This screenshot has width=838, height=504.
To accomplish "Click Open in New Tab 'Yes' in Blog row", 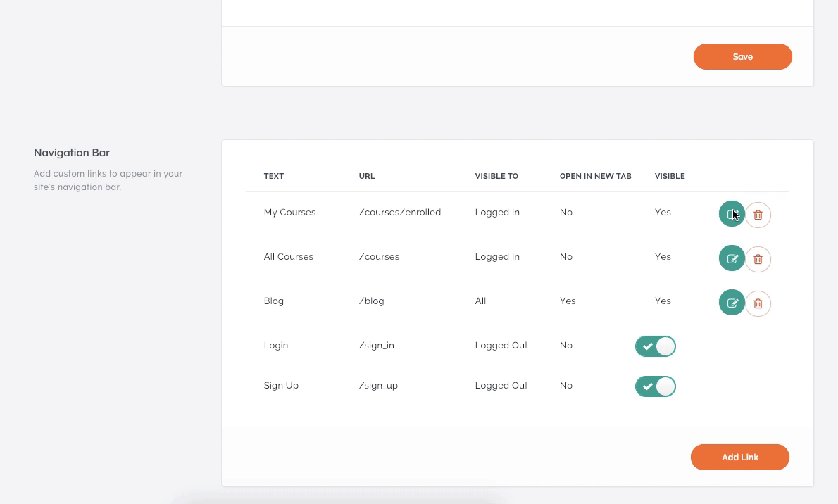I will [568, 301].
